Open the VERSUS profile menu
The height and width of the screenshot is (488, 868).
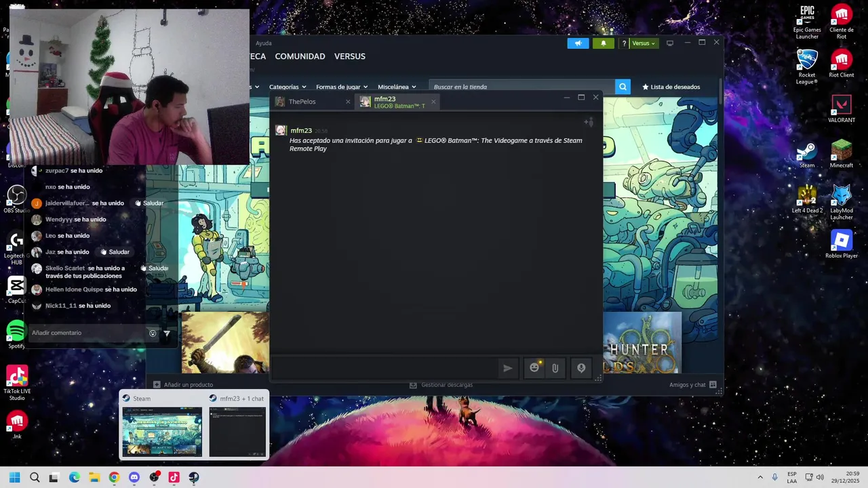[349, 56]
